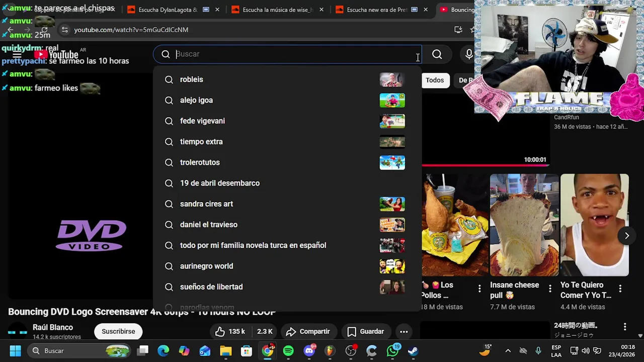Open the Insane cheese pull short

(524, 225)
